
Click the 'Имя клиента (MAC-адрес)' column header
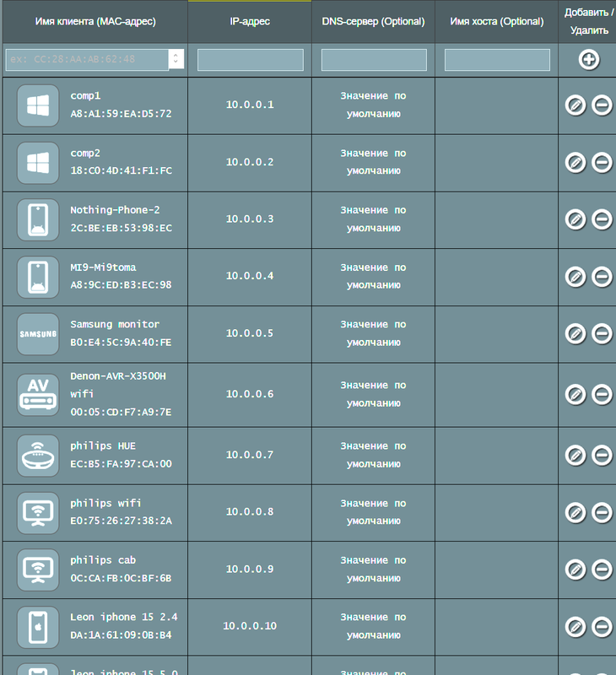point(95,22)
